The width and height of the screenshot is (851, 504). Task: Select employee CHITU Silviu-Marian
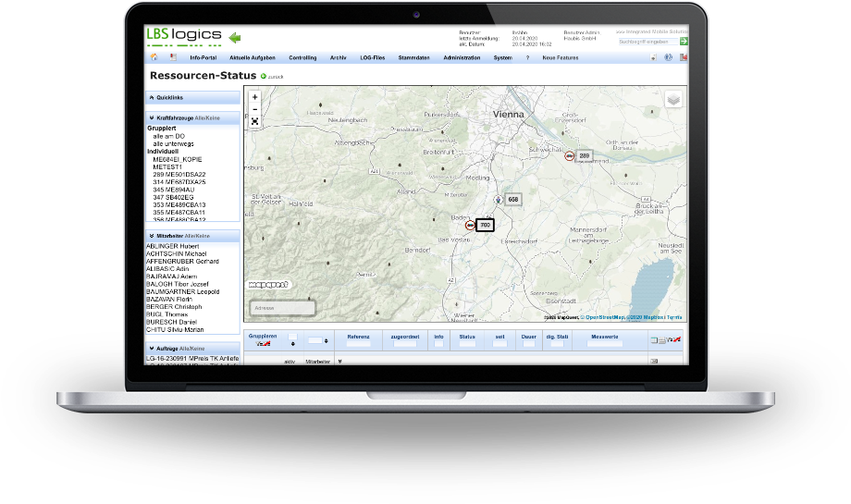tap(175, 330)
